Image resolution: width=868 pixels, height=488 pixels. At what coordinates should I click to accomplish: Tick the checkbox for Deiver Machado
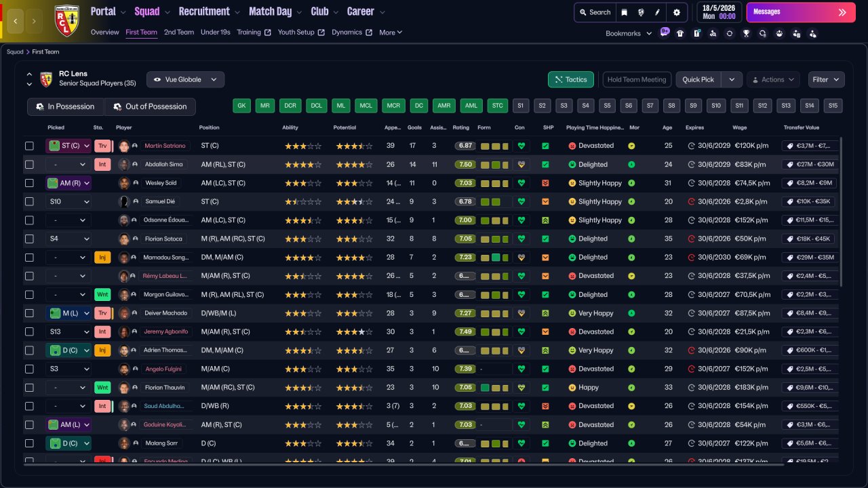[29, 313]
